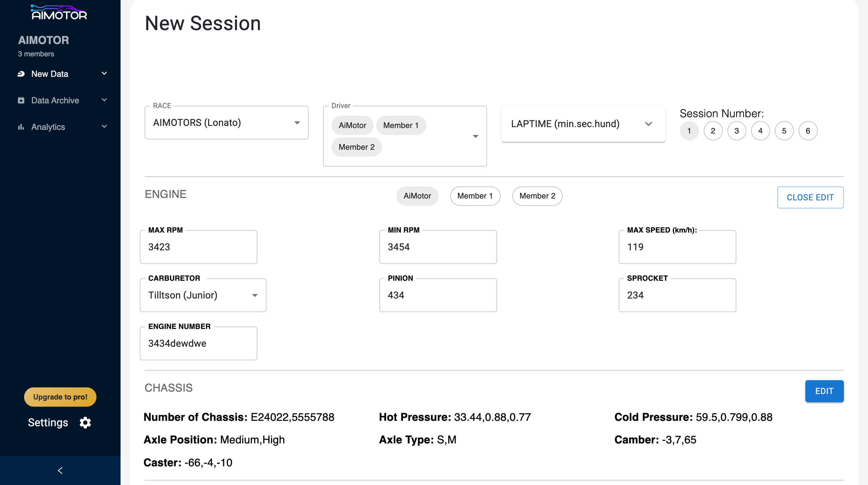
Task: Open the Carburetor Tilltson (Junior) dropdown
Action: coord(203,295)
